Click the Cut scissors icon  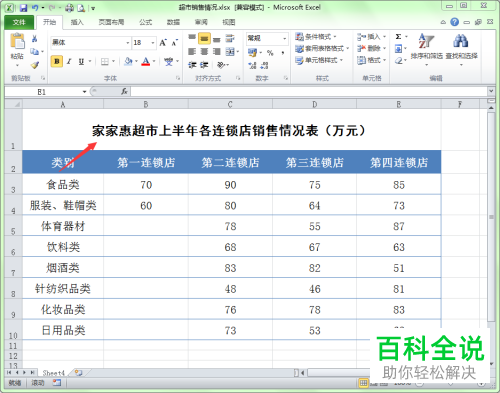pos(34,39)
